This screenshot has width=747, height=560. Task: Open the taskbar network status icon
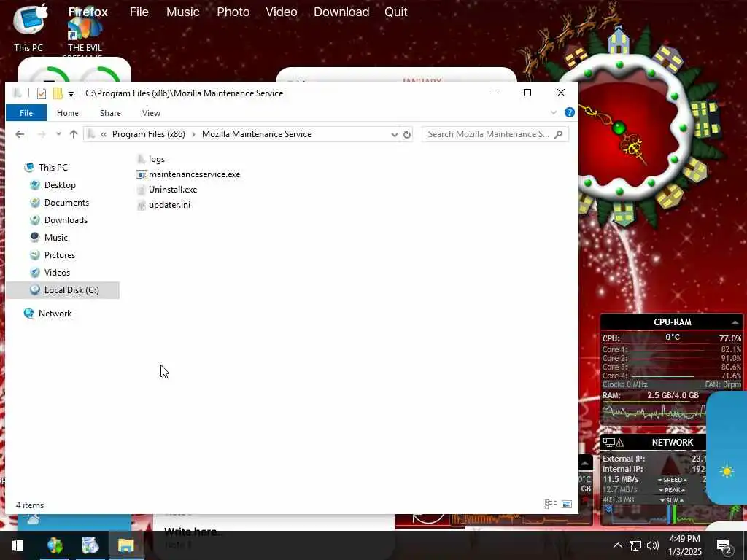[x=635, y=545]
